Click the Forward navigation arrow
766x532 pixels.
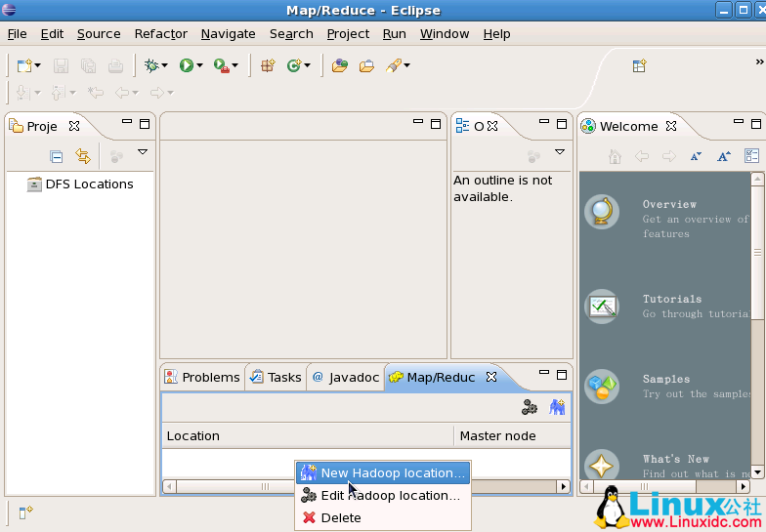pos(157,92)
